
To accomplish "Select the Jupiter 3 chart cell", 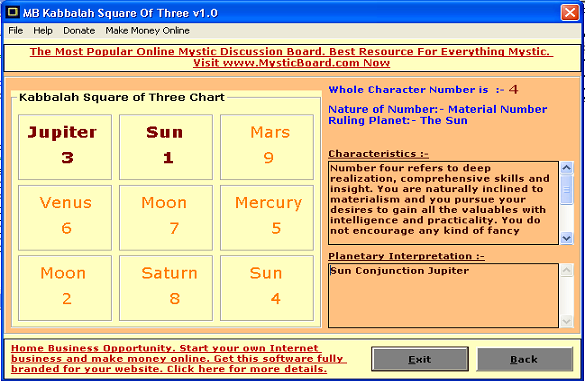I will tap(65, 147).
